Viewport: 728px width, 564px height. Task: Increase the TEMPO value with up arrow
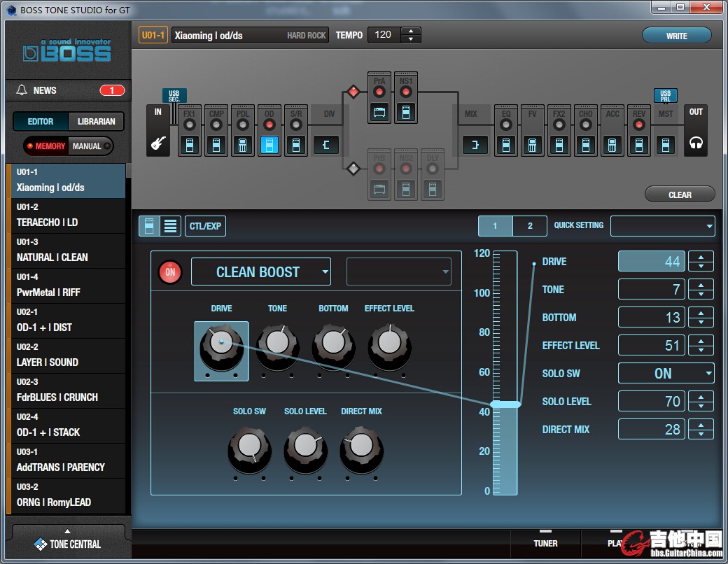coord(410,31)
